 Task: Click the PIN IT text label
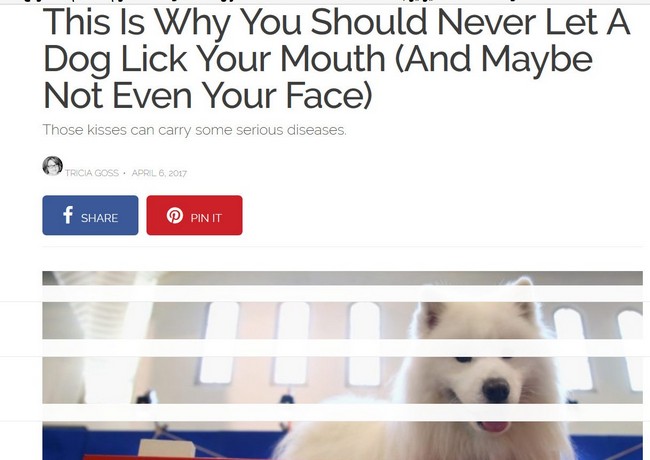tap(206, 218)
